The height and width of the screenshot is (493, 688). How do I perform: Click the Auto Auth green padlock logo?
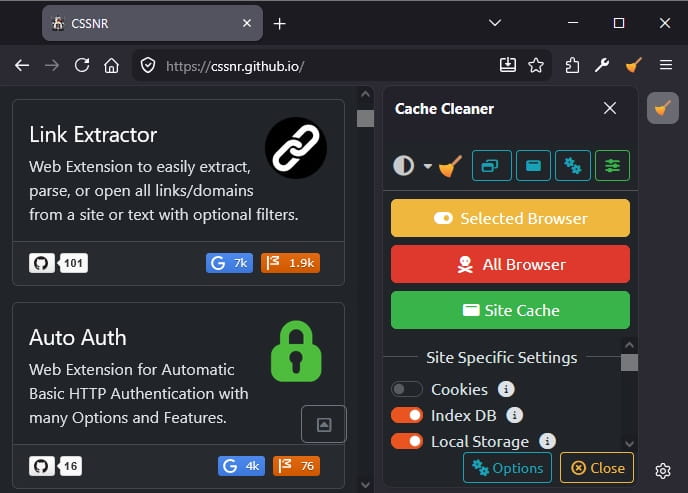pyautogui.click(x=296, y=351)
